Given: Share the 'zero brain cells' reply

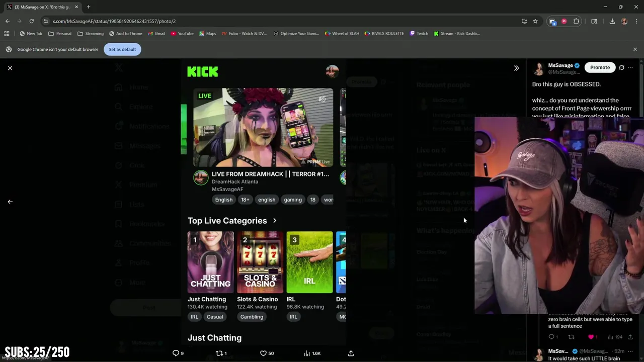Looking at the screenshot, I should point(630,337).
